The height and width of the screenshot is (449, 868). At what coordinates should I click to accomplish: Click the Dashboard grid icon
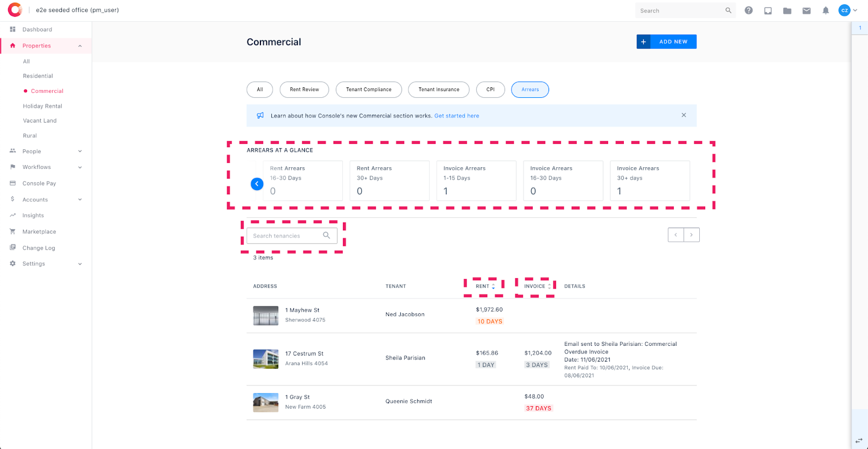pyautogui.click(x=12, y=29)
